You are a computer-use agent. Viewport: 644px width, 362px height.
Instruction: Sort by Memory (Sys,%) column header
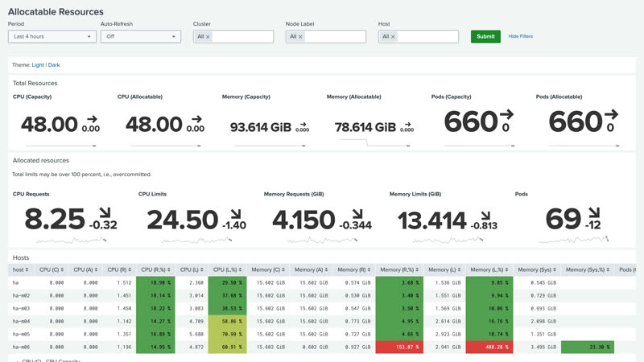point(588,269)
